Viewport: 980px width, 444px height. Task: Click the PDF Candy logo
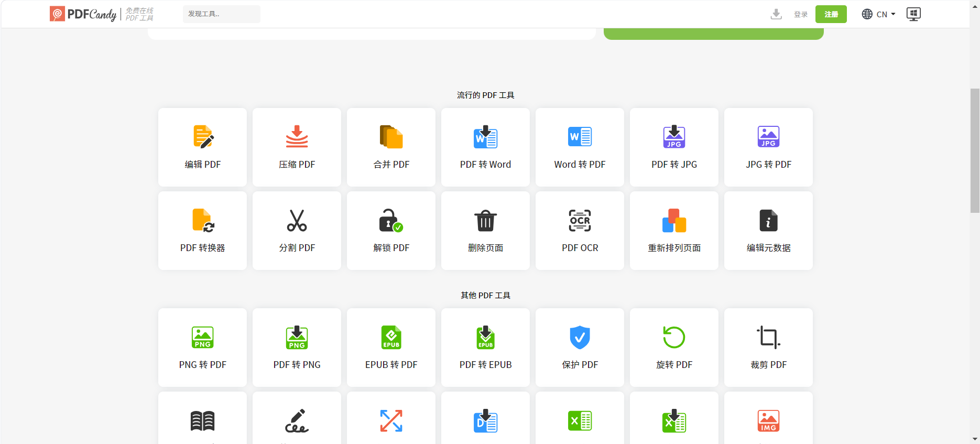click(x=84, y=14)
